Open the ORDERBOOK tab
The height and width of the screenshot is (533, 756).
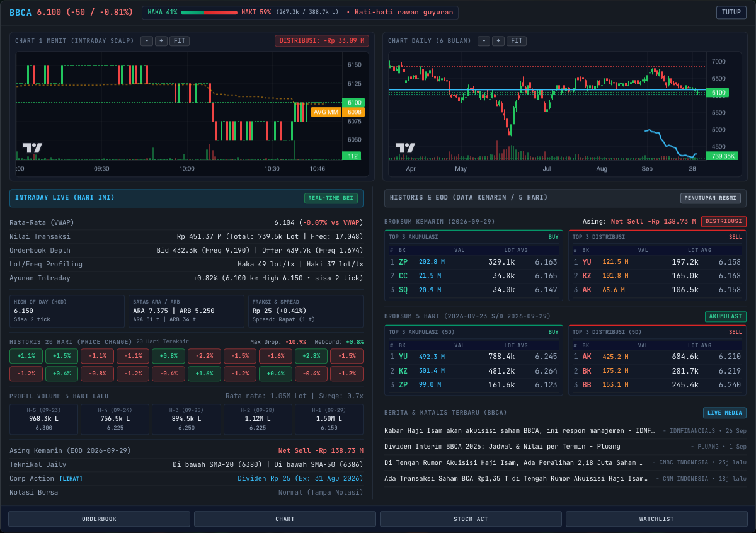coord(99,519)
